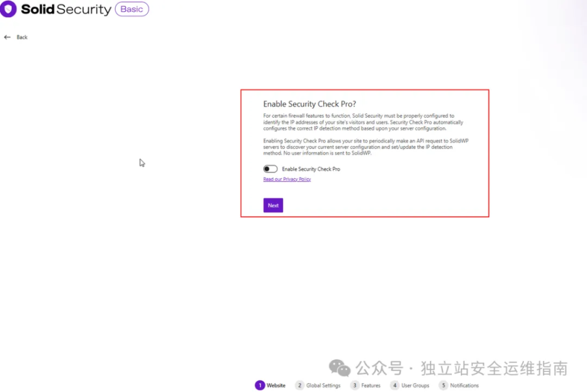
Task: Click the Solid Security shield logo
Action: pos(8,9)
